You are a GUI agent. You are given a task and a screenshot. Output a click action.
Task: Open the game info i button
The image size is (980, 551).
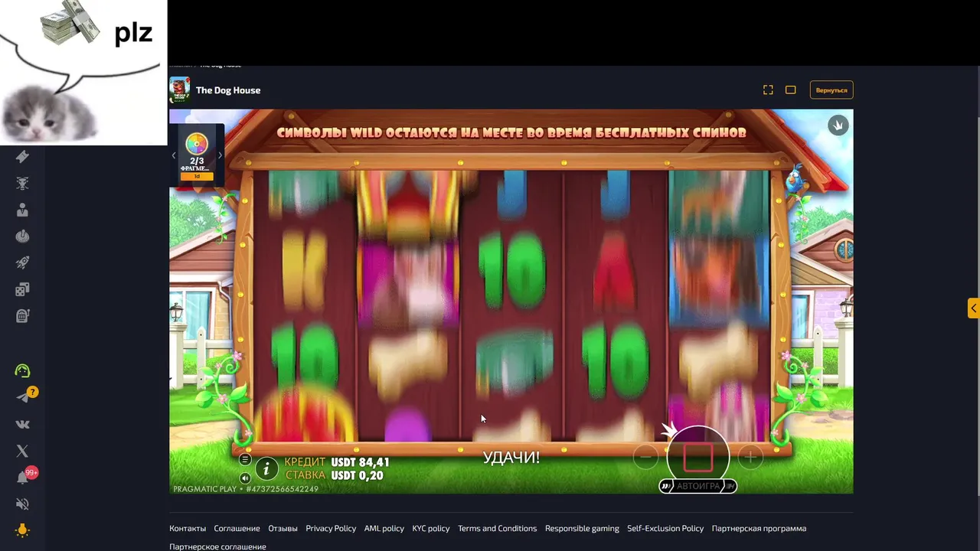(x=266, y=468)
